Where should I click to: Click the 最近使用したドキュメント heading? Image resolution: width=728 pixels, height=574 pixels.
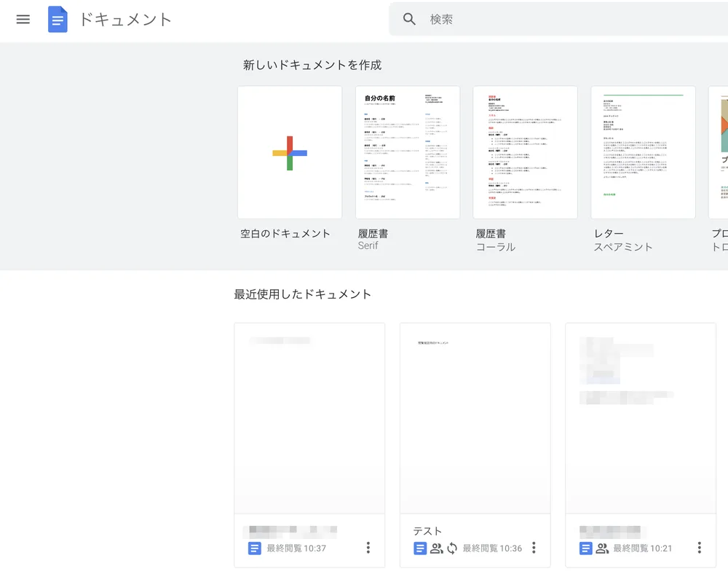[x=303, y=294]
